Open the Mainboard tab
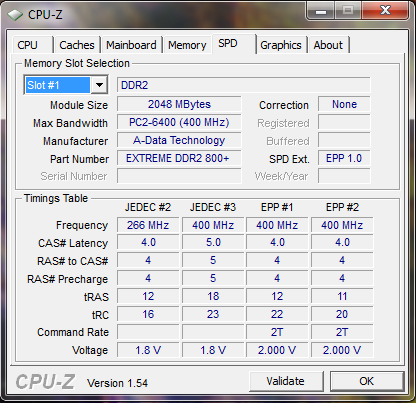Viewport: 416px width, 403px height. (131, 45)
